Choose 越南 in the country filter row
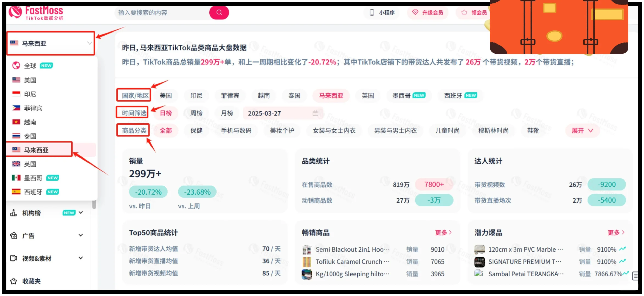The height and width of the screenshot is (296, 644). [263, 95]
